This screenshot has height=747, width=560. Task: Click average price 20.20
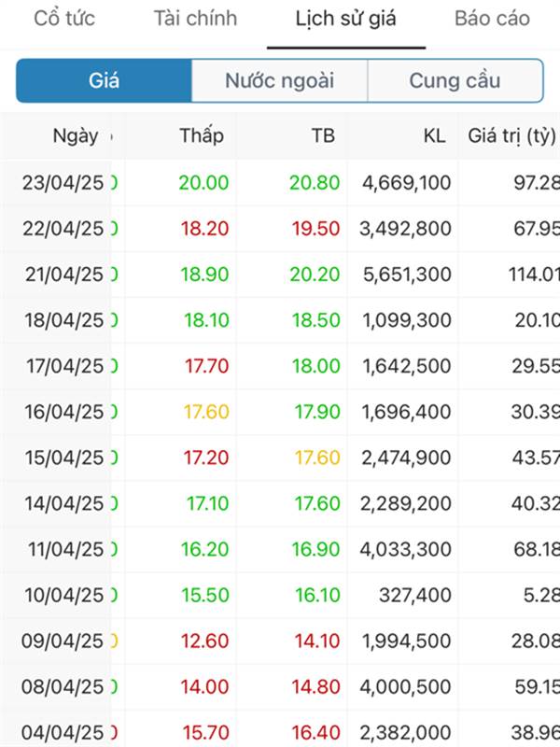point(315,275)
